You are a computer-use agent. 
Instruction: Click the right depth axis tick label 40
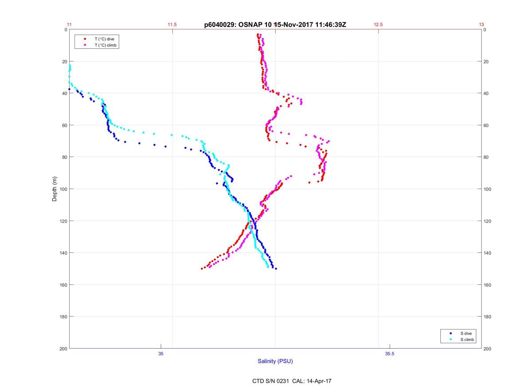[x=486, y=93]
